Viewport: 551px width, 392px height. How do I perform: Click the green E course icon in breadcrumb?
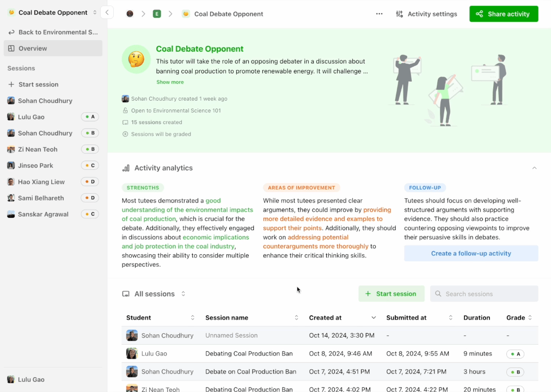[x=157, y=14]
